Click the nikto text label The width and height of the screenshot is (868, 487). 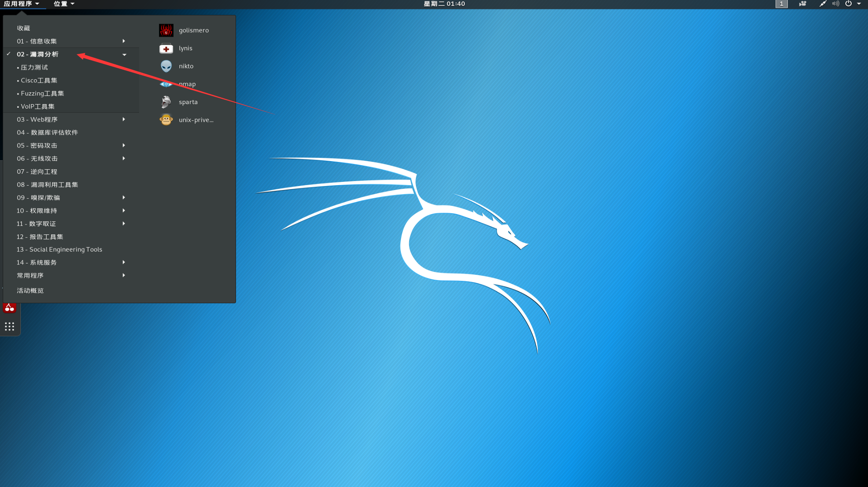(186, 66)
